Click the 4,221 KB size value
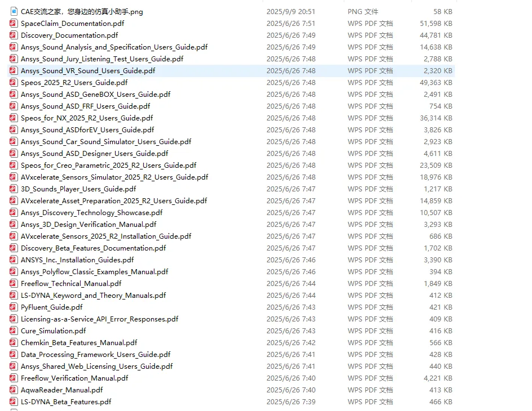This screenshot has width=532, height=411. [x=438, y=378]
